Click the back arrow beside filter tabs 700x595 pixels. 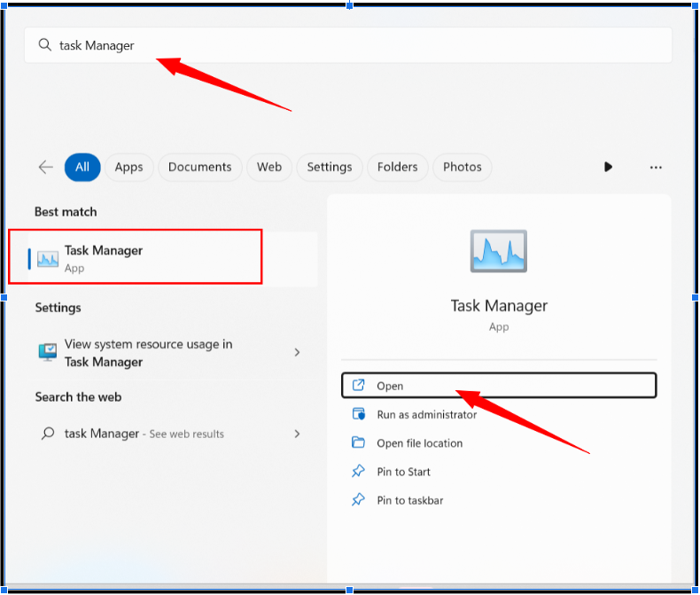(45, 167)
